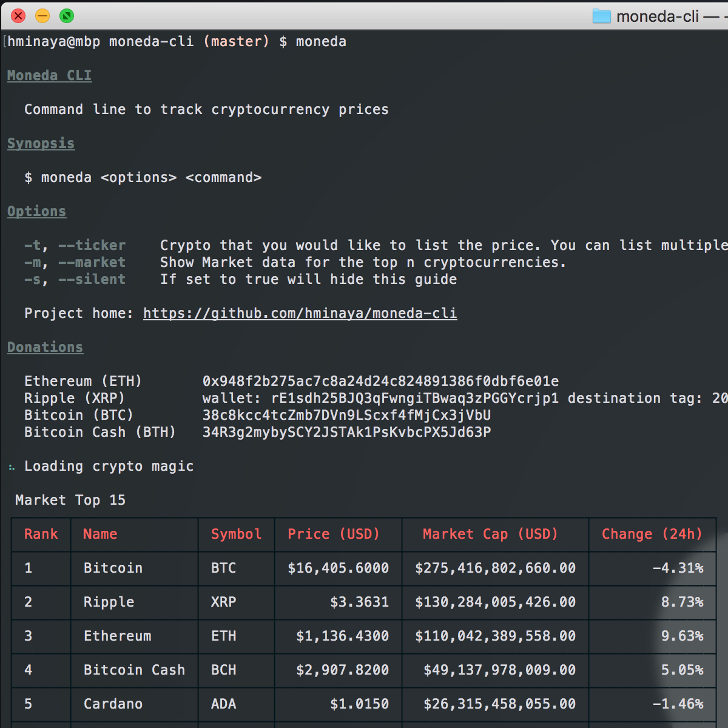The width and height of the screenshot is (728, 728).
Task: Click the 'Market Top 15' title
Action: click(70, 500)
